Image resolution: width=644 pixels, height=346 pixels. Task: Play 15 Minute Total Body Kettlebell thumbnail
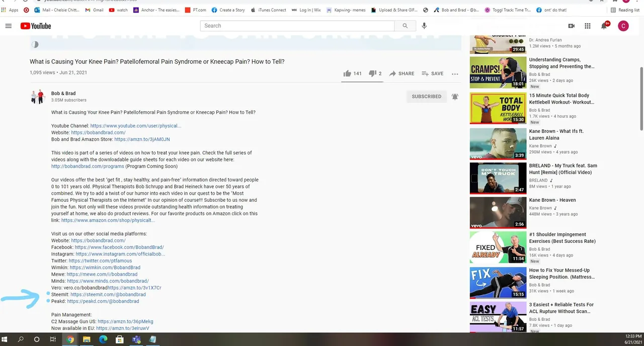click(498, 108)
